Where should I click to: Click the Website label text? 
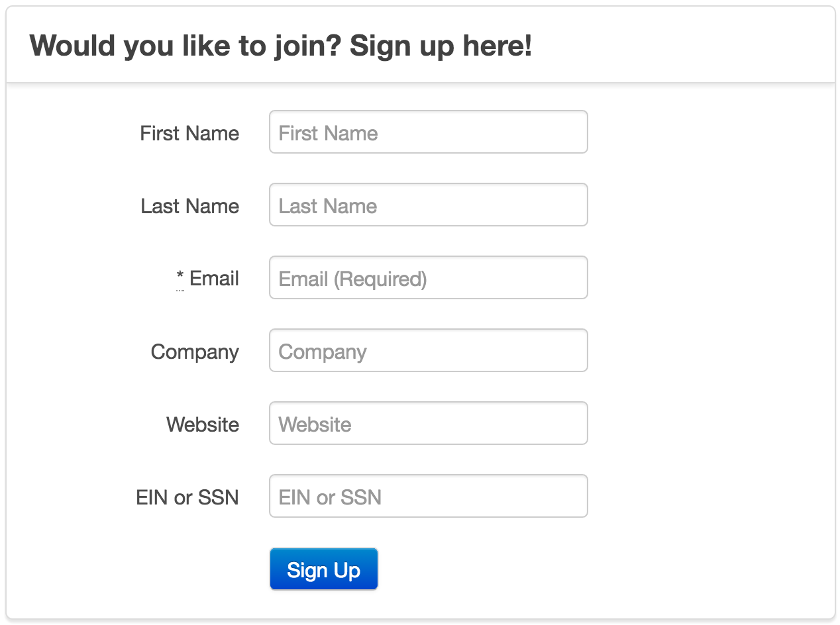tap(203, 424)
